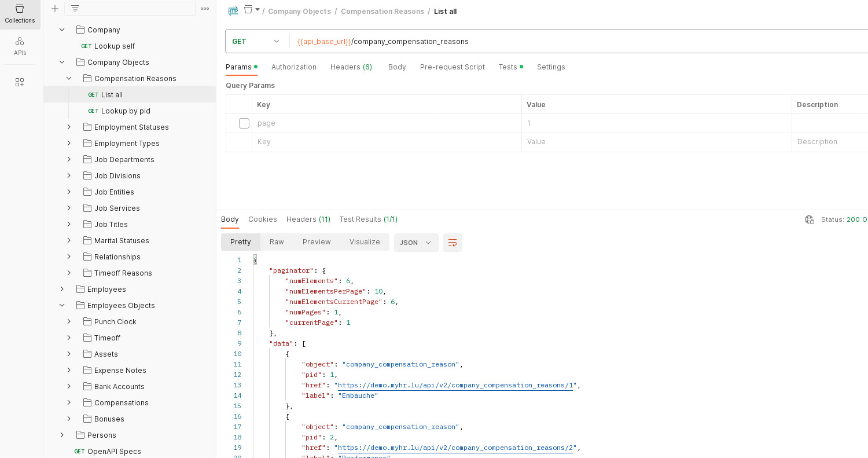
Task: Select the Relationships folder
Action: (117, 257)
